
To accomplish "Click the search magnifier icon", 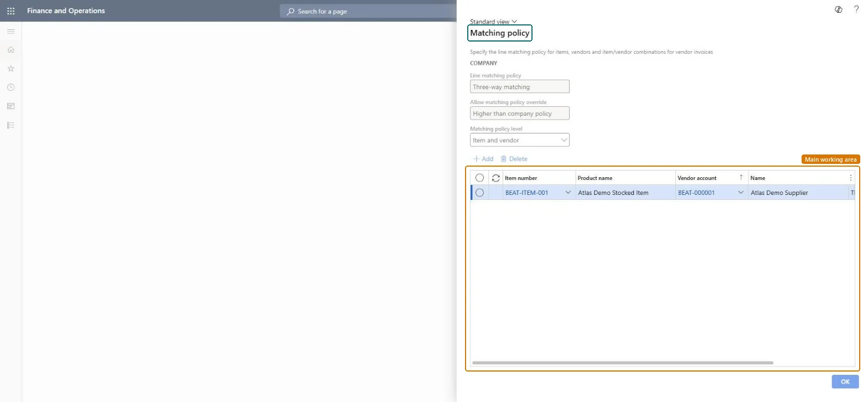I will (x=290, y=11).
